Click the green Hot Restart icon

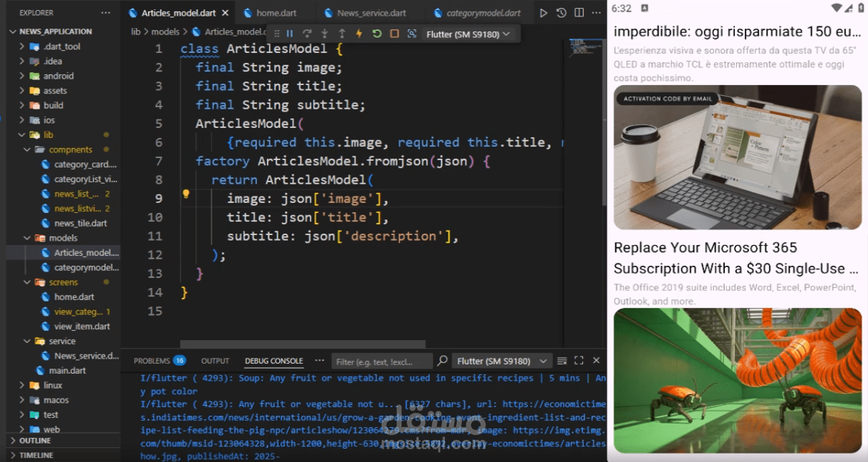tap(377, 33)
